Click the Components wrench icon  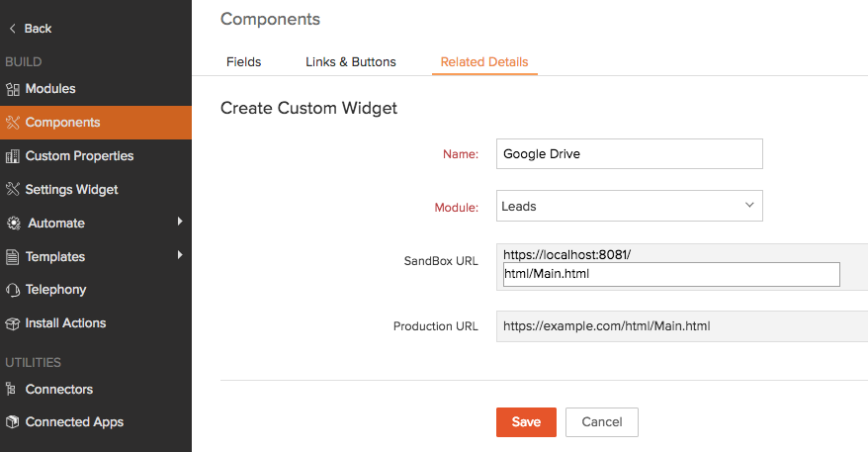pos(13,123)
